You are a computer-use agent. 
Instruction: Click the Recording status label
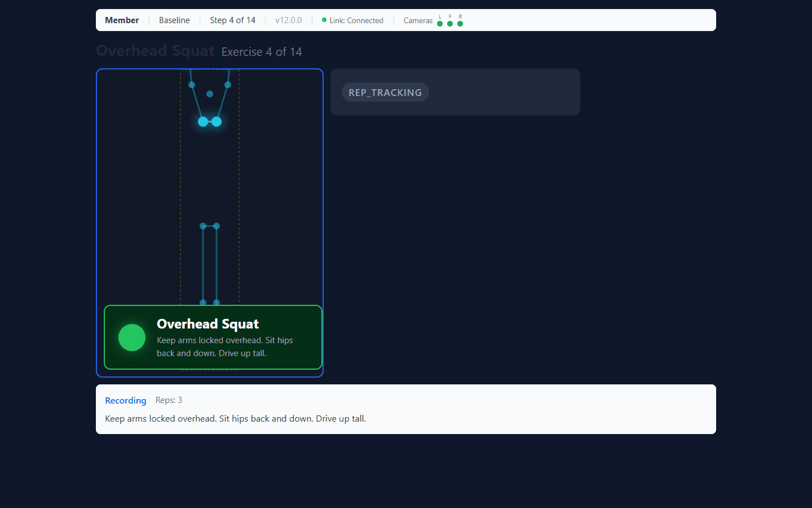tap(126, 400)
